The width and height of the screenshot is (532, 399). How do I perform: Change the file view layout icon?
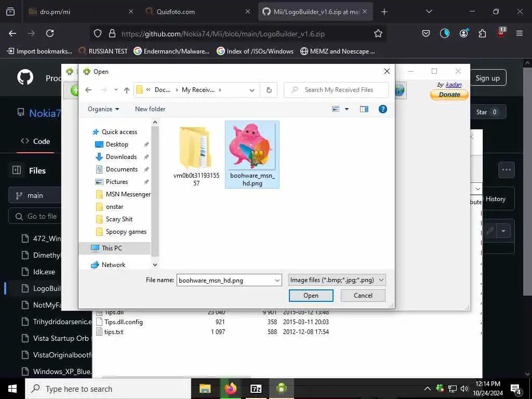pyautogui.click(x=336, y=109)
